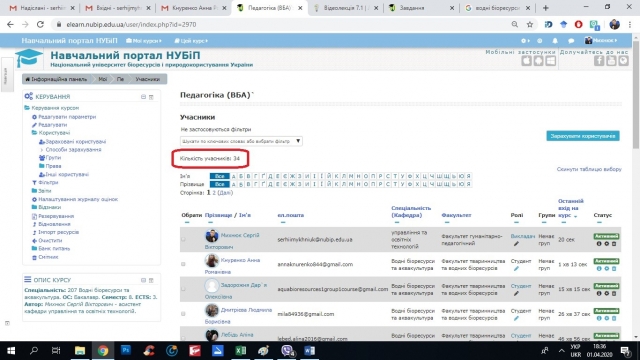Click profile photo of Кнуренко Анна
This screenshot has width=640, height=360.
tap(211, 260)
